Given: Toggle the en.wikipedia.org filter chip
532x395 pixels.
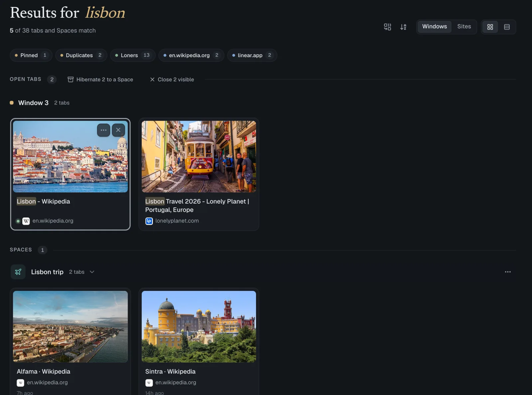Looking at the screenshot, I should click(x=191, y=55).
